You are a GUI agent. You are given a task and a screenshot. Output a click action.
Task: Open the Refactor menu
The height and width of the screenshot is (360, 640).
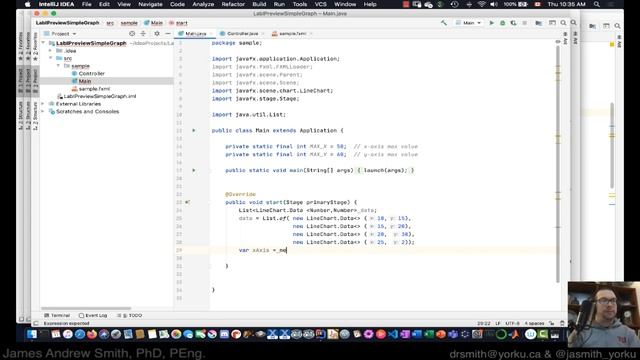233,4
